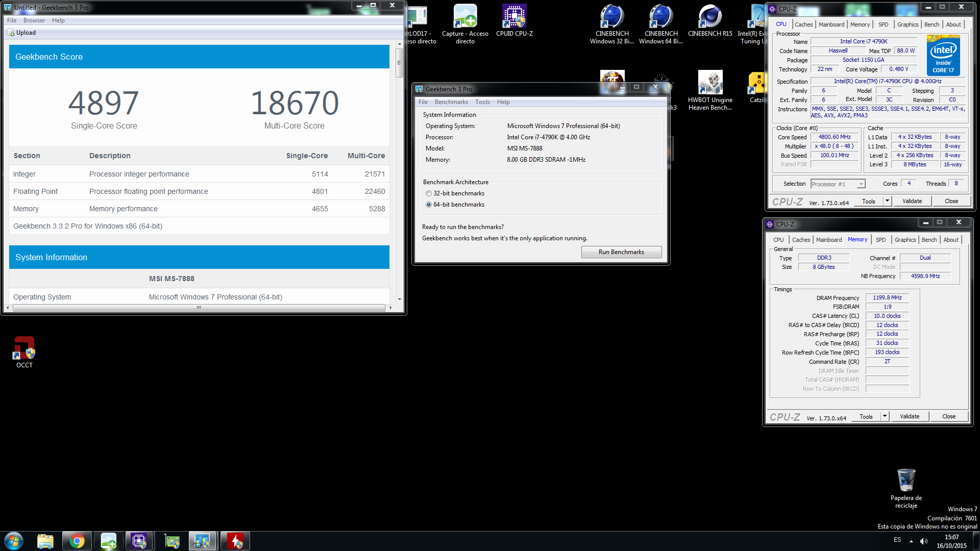Click the Intel Core i7 logo in CPU-Z

[x=943, y=55]
